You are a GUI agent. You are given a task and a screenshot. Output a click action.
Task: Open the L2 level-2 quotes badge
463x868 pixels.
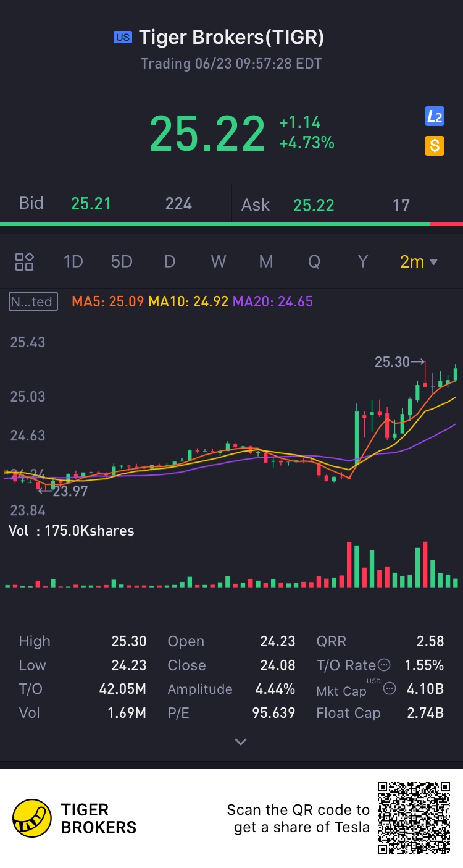click(x=435, y=116)
